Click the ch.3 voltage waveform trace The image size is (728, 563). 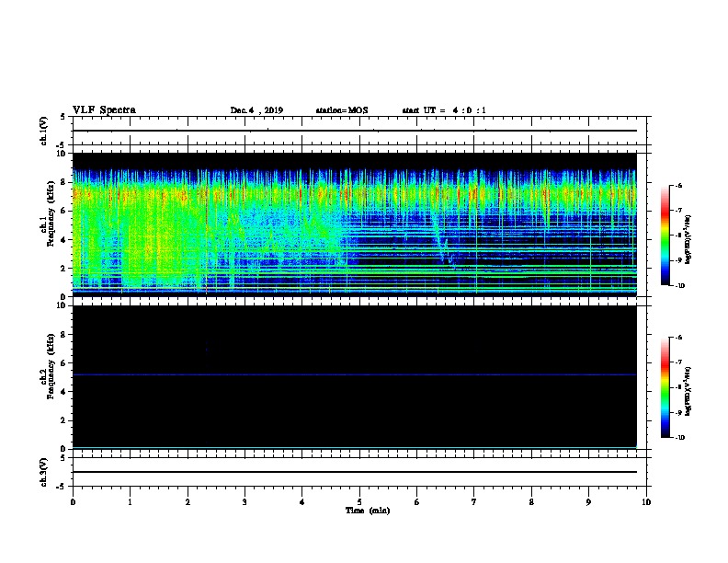pos(355,472)
